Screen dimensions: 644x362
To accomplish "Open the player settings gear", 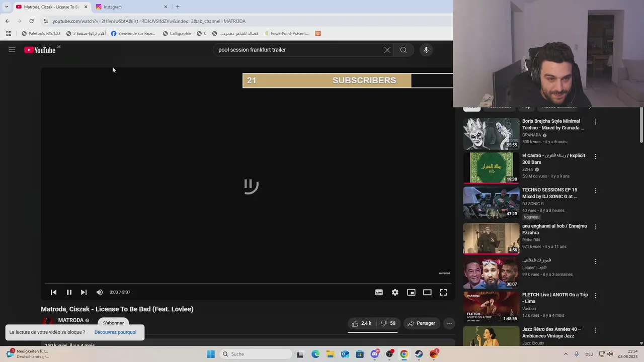I will click(x=395, y=292).
